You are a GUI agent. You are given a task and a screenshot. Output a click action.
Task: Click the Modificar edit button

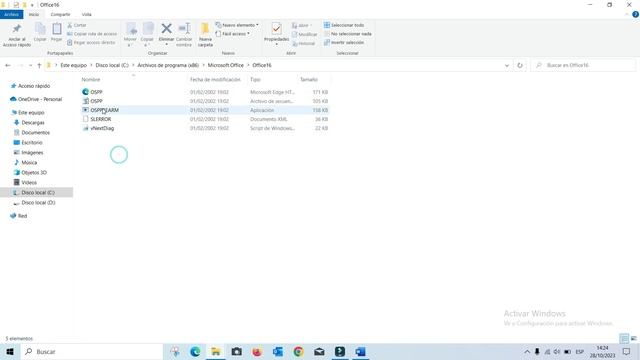click(x=304, y=34)
